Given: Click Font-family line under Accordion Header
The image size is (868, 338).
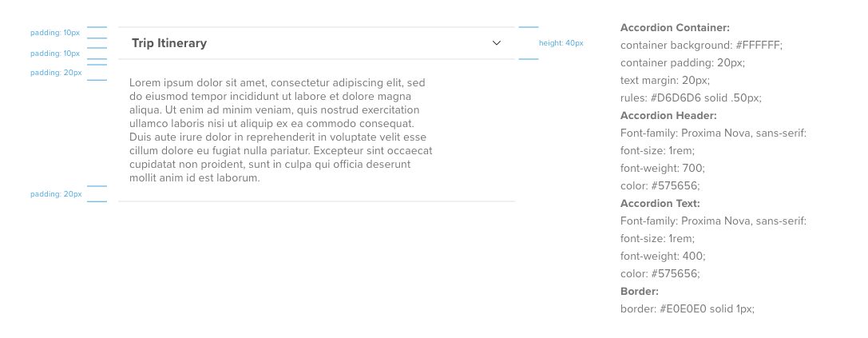Looking at the screenshot, I should pyautogui.click(x=713, y=133).
